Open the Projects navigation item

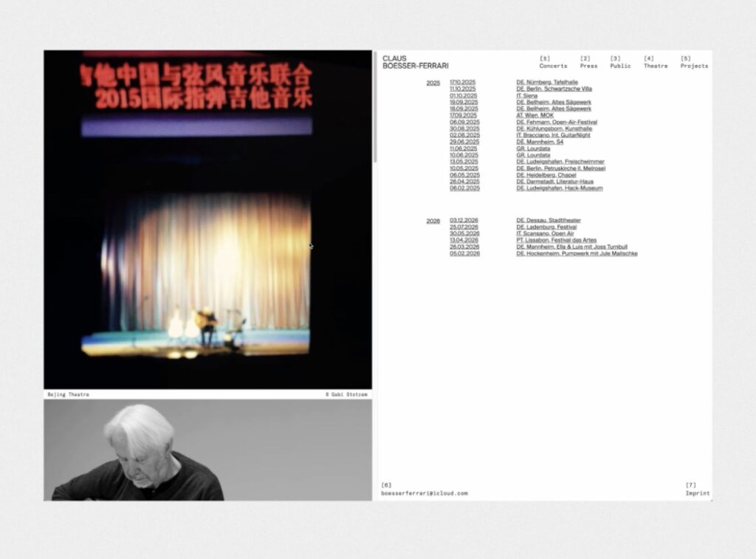pyautogui.click(x=694, y=66)
